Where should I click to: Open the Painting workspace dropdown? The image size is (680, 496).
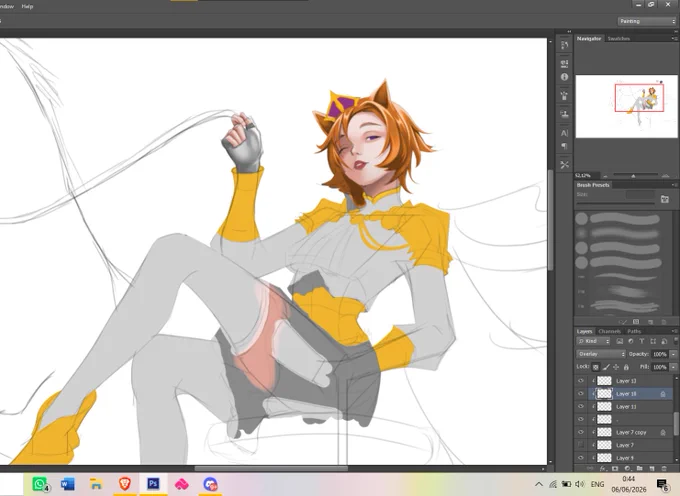click(647, 21)
